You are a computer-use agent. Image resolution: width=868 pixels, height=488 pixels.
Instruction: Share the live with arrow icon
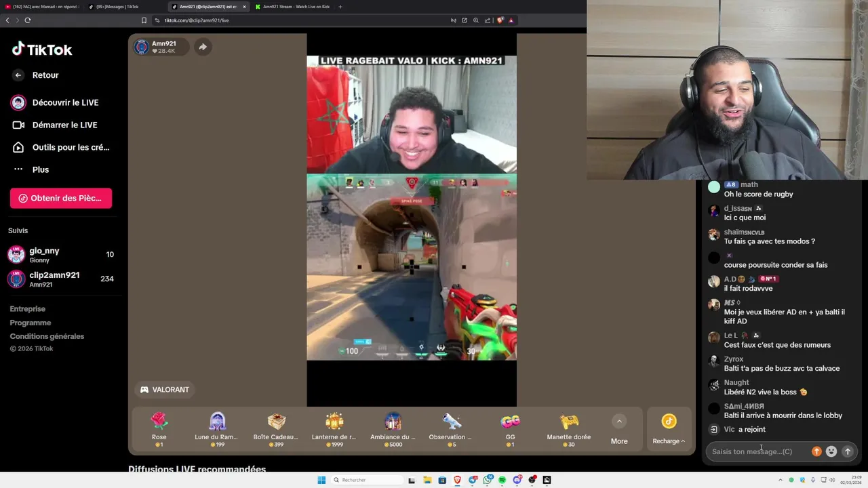[202, 47]
